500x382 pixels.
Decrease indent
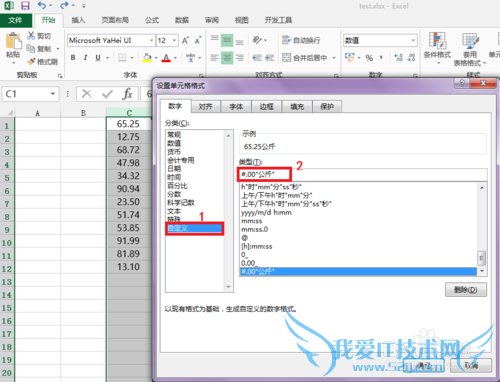tap(257, 58)
